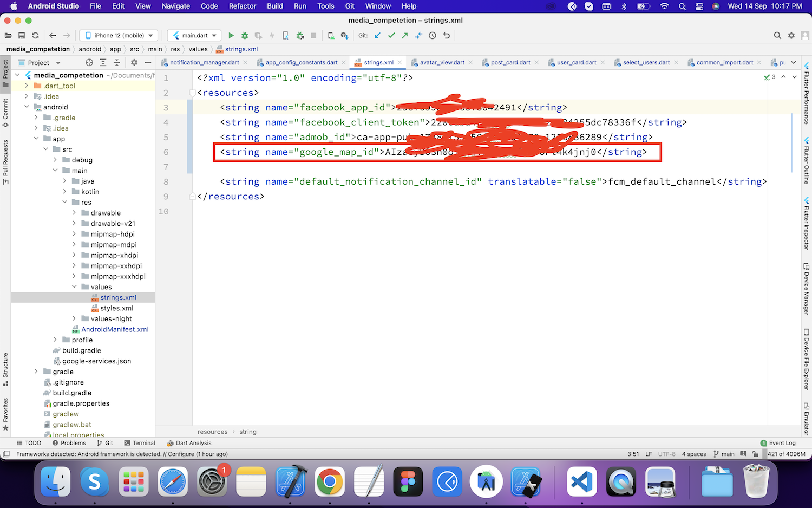Open Dart Analysis tool window
812x508 pixels.
(x=189, y=443)
